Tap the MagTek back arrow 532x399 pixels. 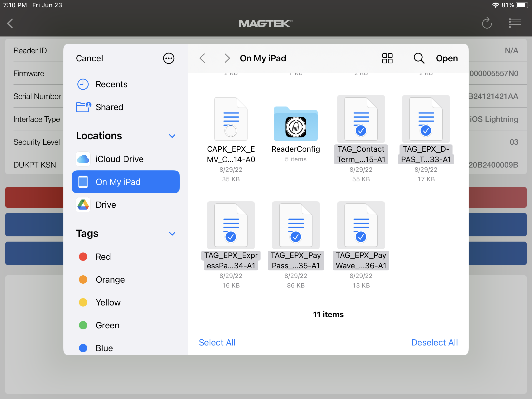click(x=10, y=23)
